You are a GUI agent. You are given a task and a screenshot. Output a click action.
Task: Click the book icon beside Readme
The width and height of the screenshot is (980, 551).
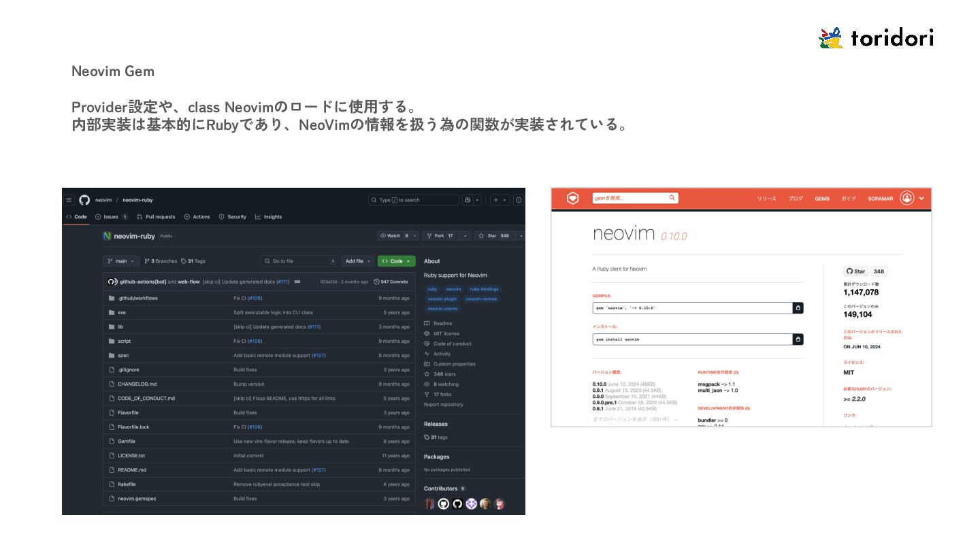[427, 323]
